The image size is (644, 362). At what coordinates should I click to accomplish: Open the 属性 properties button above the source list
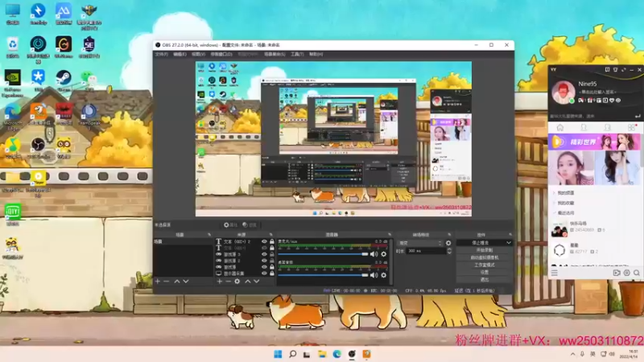click(x=230, y=225)
